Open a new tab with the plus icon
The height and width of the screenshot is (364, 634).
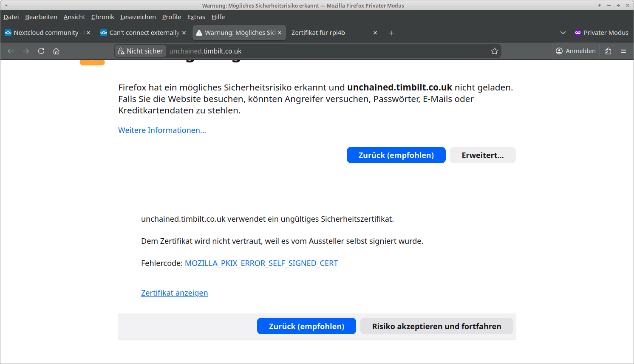[x=391, y=33]
